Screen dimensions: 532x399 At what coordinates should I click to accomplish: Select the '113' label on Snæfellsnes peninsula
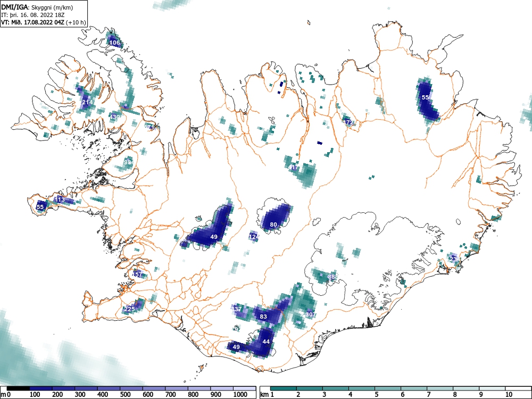point(60,200)
